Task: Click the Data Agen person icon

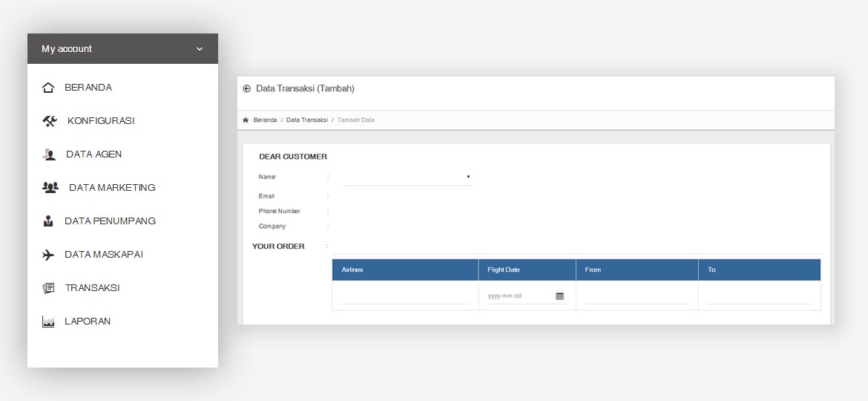Action: point(49,154)
